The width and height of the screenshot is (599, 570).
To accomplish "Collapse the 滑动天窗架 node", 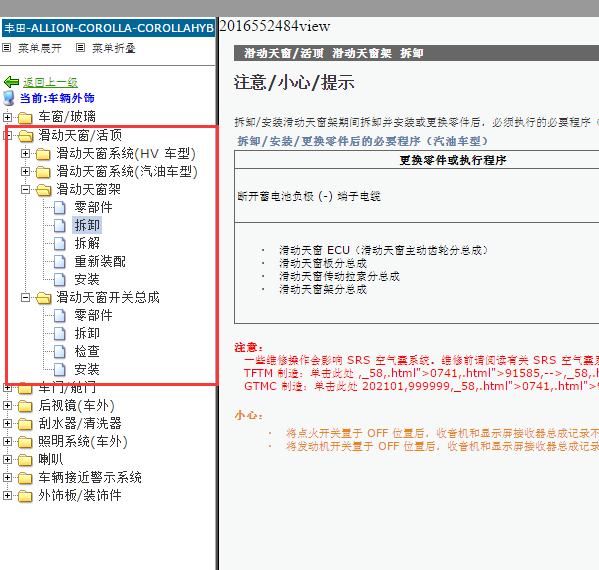I will click(25, 189).
